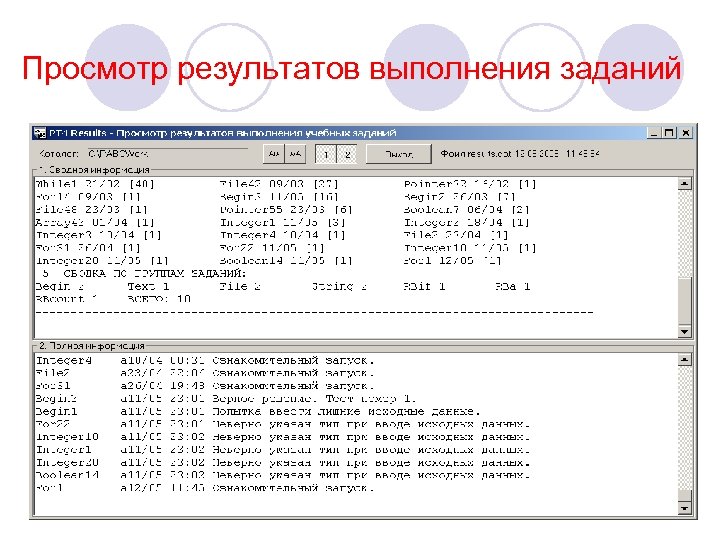
Task: Minimize the PT4 Results window
Action: point(653,133)
